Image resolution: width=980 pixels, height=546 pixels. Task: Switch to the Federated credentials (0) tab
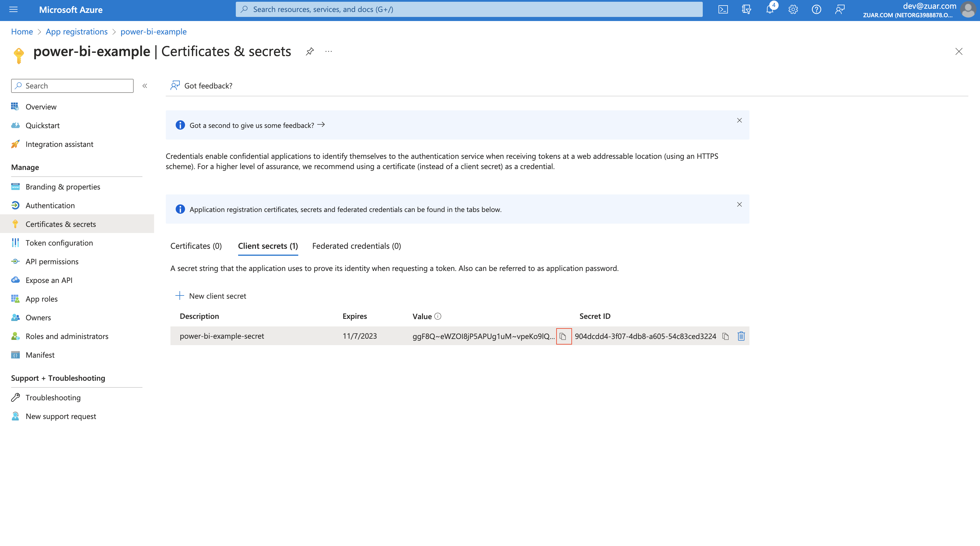point(356,246)
